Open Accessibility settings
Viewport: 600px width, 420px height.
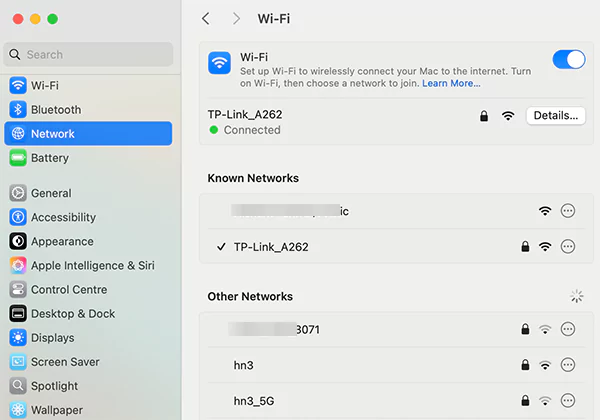click(88, 217)
